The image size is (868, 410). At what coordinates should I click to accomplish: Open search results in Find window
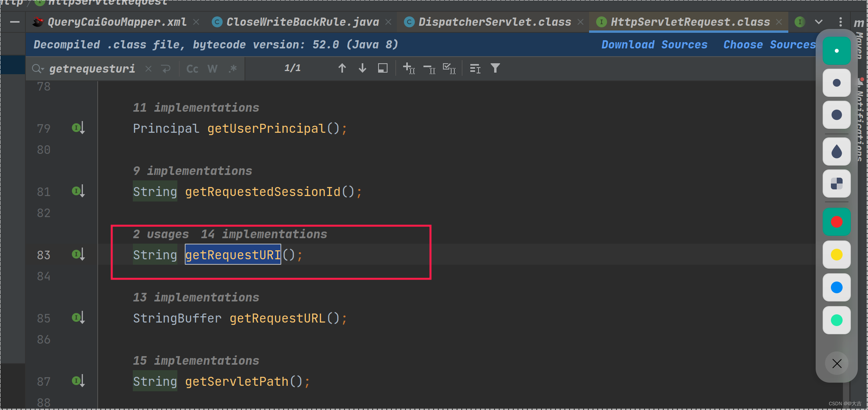click(x=383, y=68)
